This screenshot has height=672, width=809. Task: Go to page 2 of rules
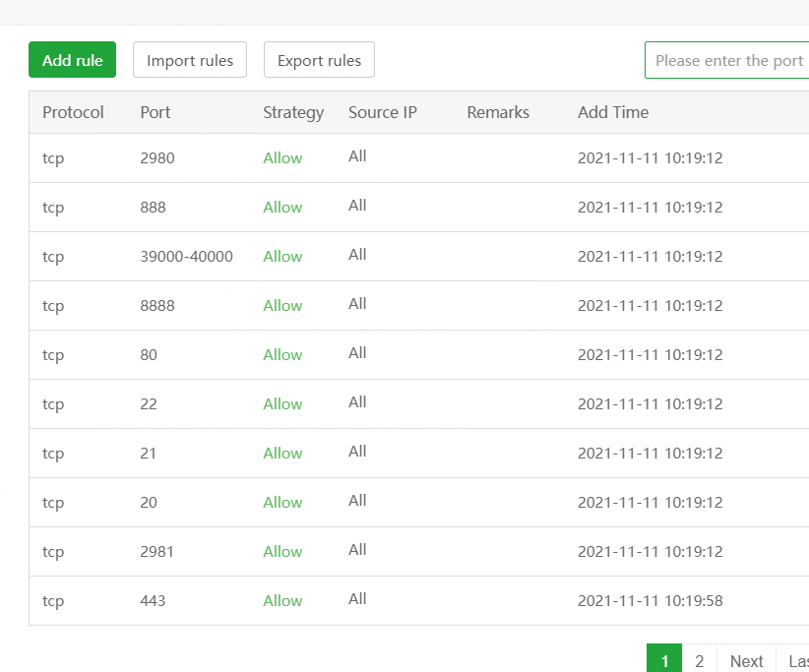coord(700,660)
